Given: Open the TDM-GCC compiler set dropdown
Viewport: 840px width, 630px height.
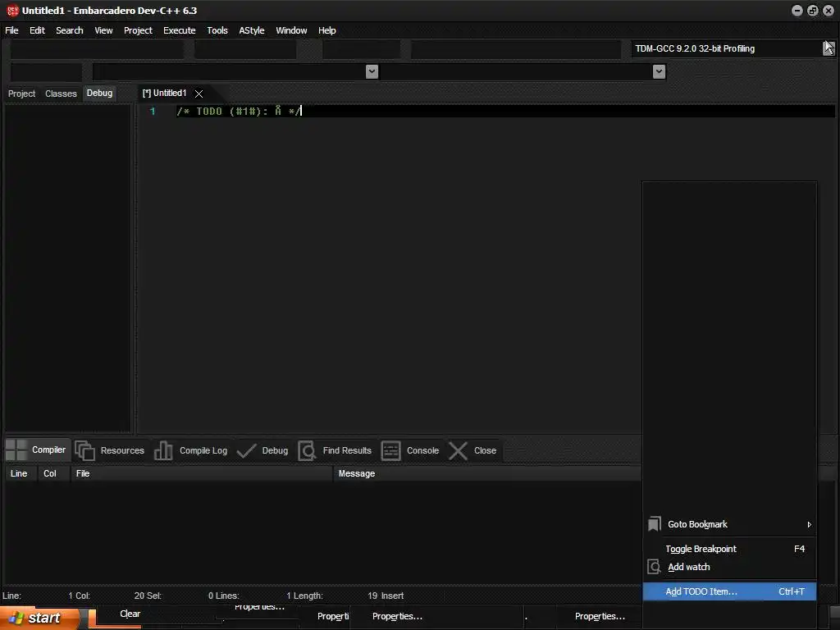Looking at the screenshot, I should click(829, 48).
